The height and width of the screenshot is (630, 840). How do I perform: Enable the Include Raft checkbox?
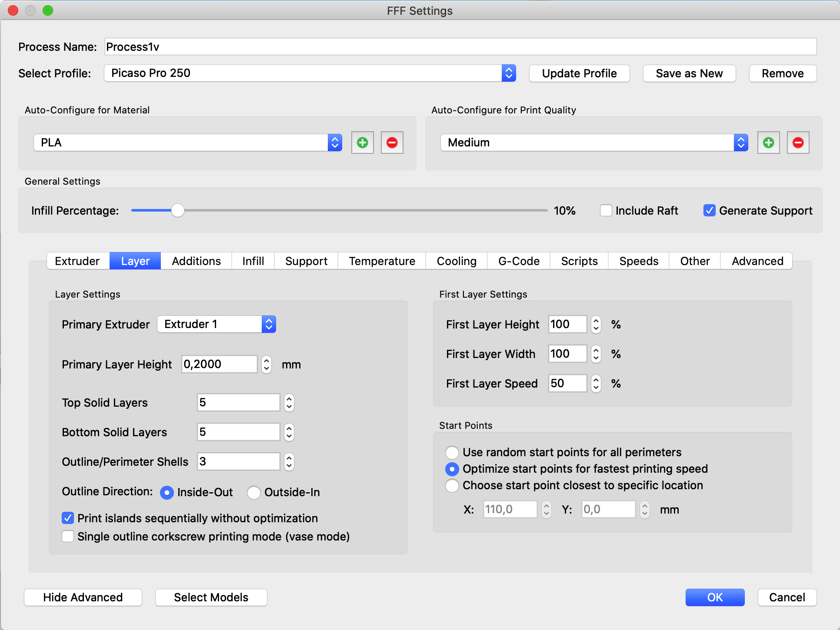606,210
